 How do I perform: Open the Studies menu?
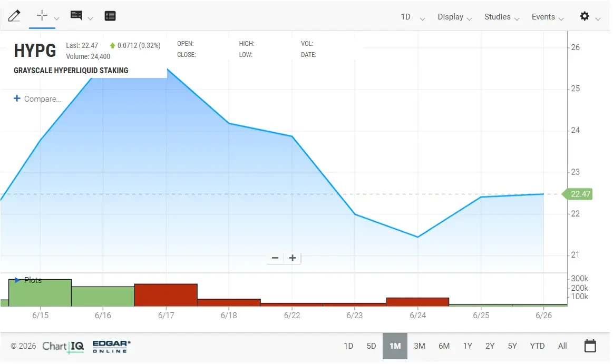[x=502, y=17]
